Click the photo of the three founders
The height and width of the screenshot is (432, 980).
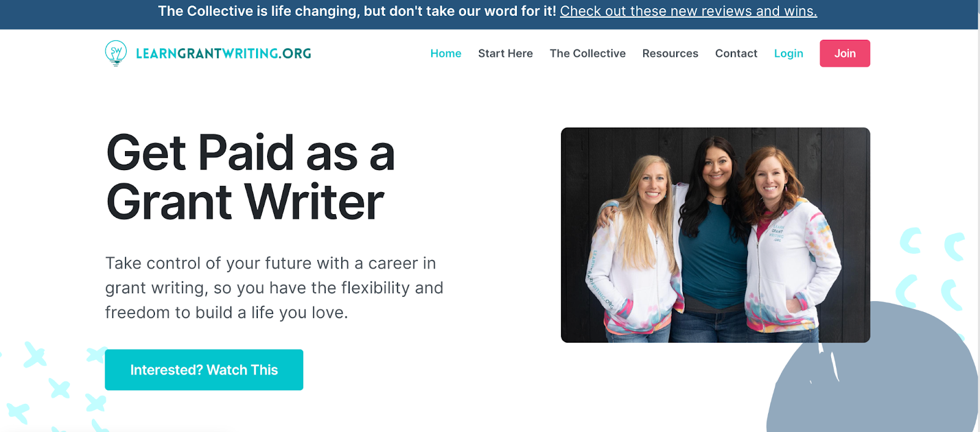[715, 234]
